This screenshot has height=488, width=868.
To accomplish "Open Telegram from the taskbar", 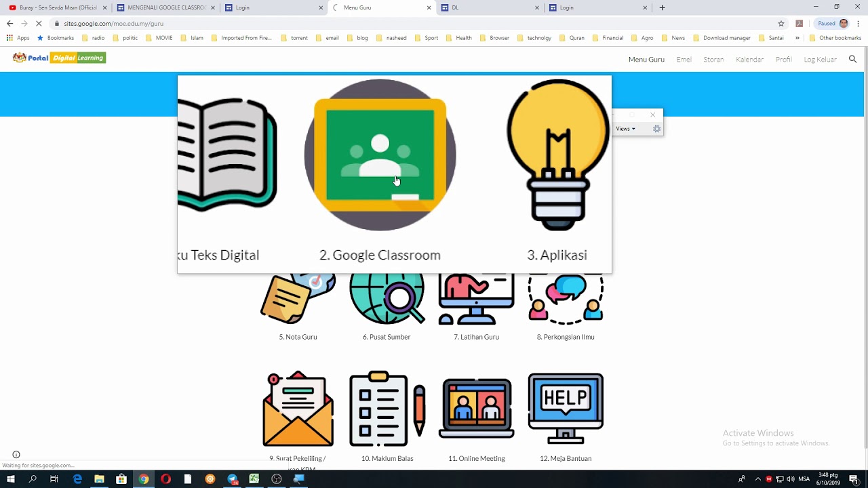I will [232, 479].
